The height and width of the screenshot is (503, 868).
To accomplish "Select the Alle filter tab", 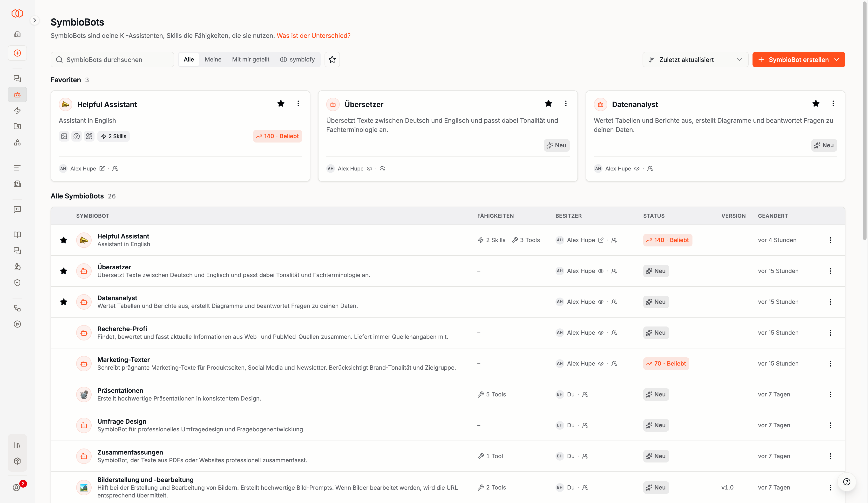I will [x=189, y=60].
